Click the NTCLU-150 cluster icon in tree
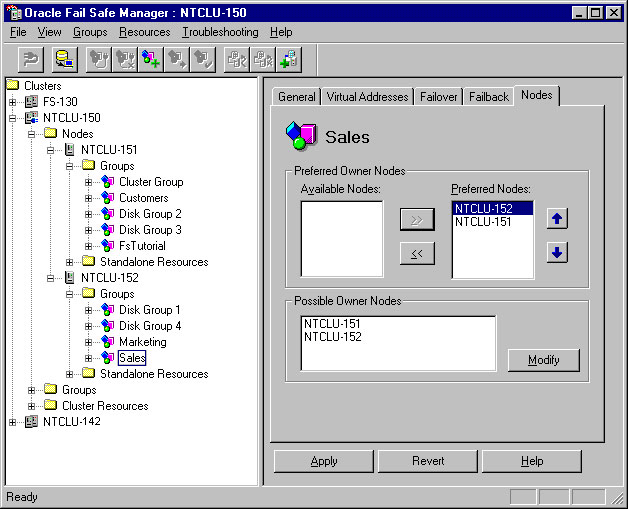 pos(31,118)
